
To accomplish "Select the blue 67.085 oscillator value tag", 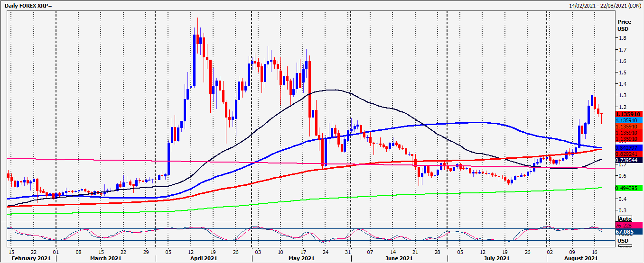I will [625, 232].
